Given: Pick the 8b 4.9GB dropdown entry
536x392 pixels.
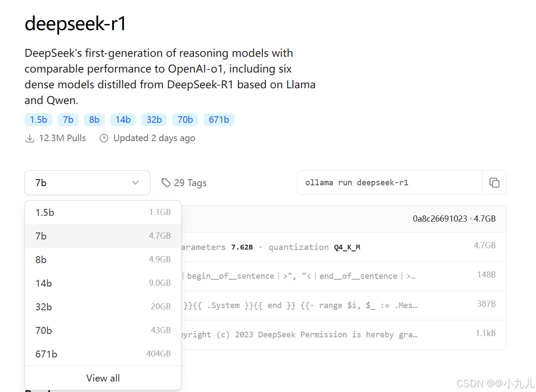Looking at the screenshot, I should tap(103, 260).
